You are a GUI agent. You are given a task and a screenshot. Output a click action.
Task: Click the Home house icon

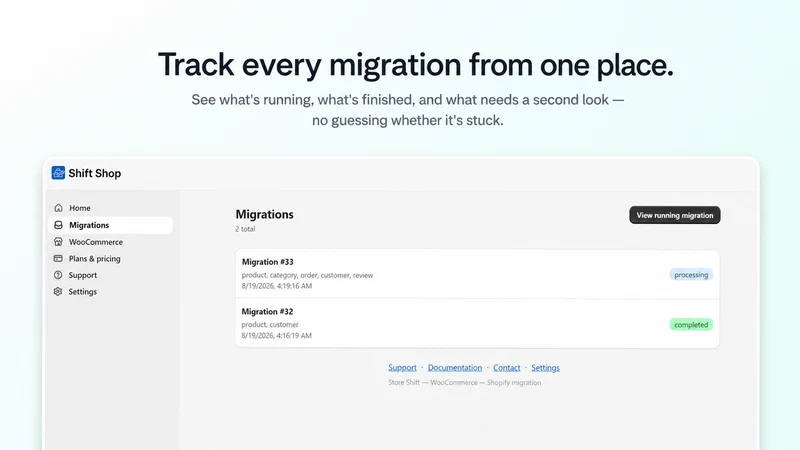pos(58,208)
